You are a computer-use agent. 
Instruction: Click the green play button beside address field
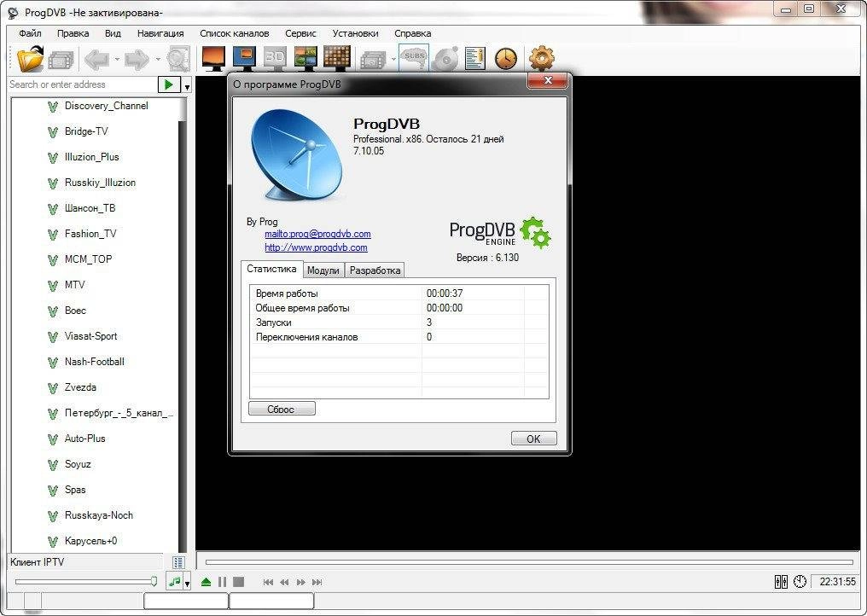(x=169, y=84)
